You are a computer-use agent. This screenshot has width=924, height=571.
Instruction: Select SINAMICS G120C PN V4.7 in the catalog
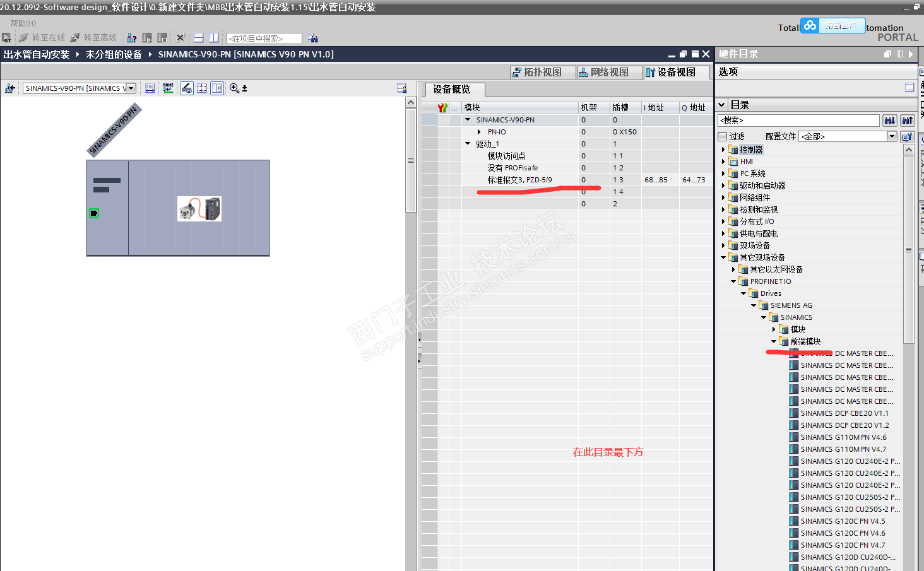pyautogui.click(x=843, y=545)
